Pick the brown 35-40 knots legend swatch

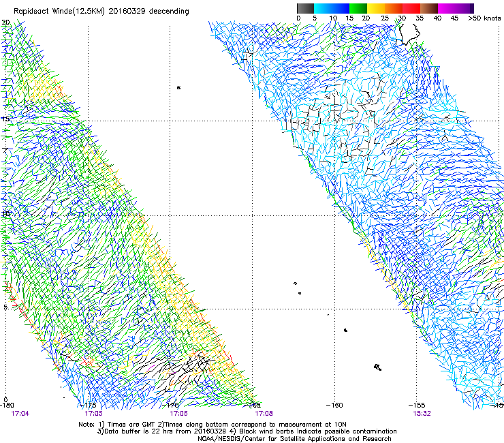tap(429, 8)
